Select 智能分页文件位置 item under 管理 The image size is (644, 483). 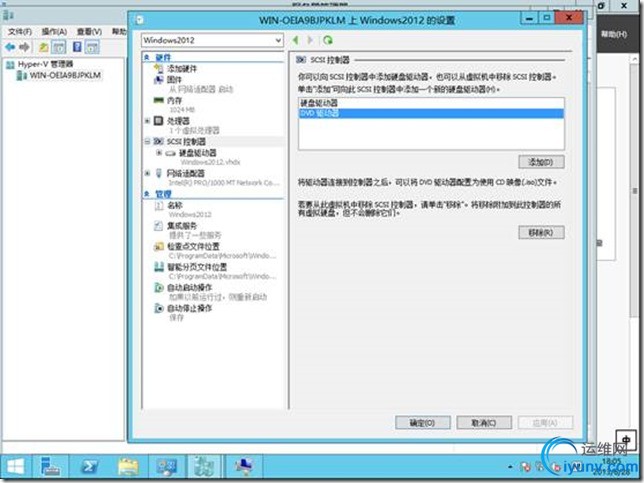(x=197, y=267)
